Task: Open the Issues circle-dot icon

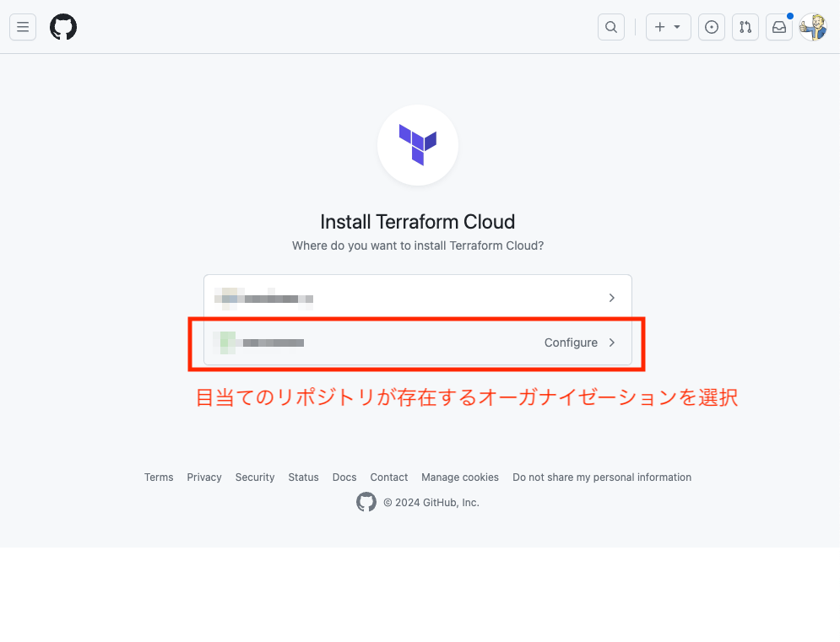Action: point(712,27)
